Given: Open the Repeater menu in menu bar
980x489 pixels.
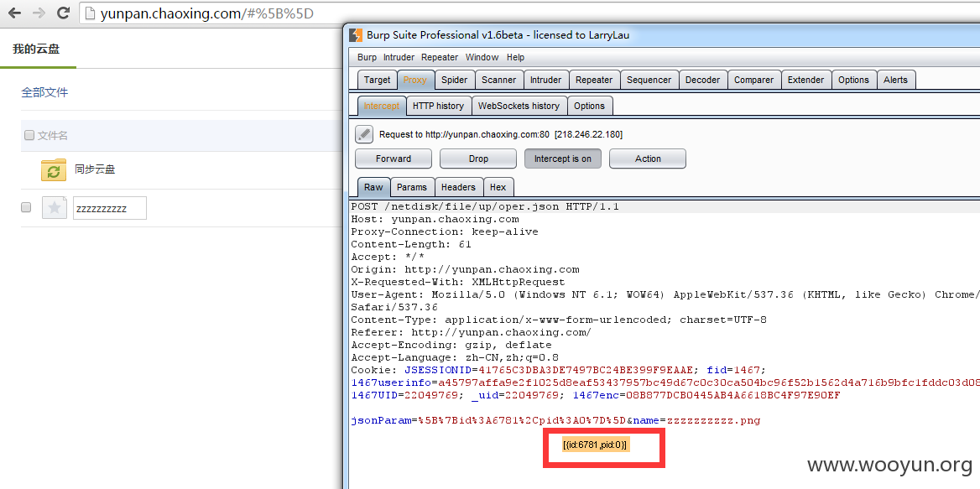Looking at the screenshot, I should pyautogui.click(x=440, y=57).
